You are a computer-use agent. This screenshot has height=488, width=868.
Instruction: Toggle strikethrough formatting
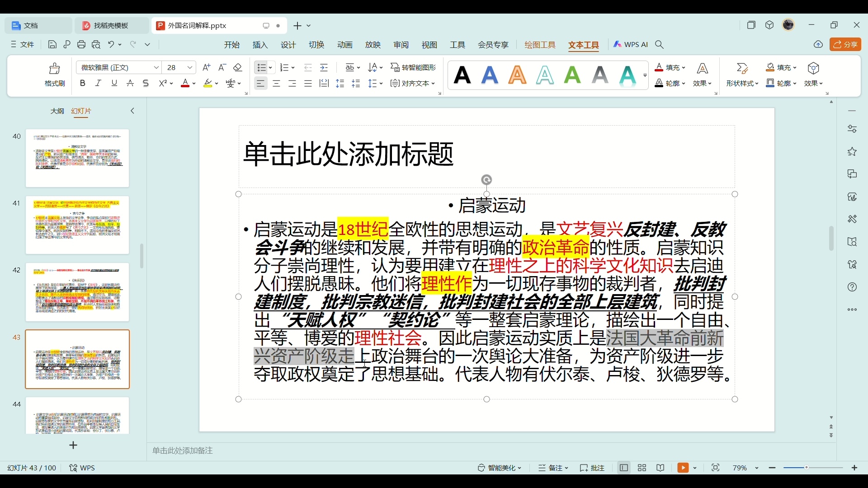point(130,83)
